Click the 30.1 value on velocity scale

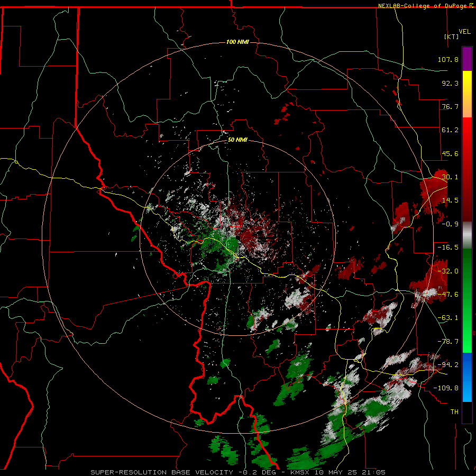click(x=450, y=177)
